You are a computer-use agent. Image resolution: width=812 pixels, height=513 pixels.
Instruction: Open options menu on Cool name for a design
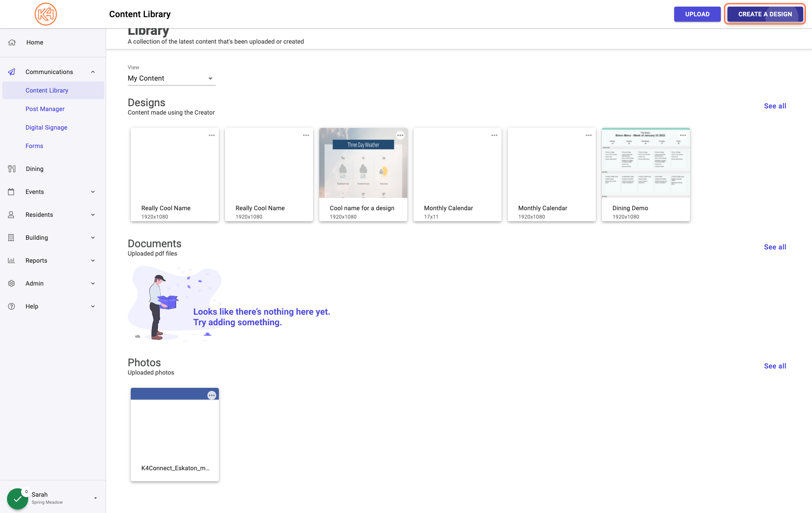tap(400, 135)
